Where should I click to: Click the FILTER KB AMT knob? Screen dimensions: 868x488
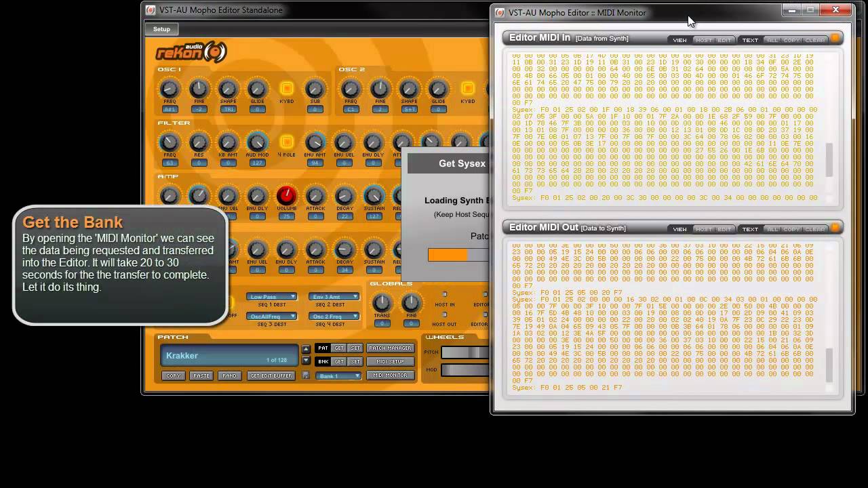point(228,142)
